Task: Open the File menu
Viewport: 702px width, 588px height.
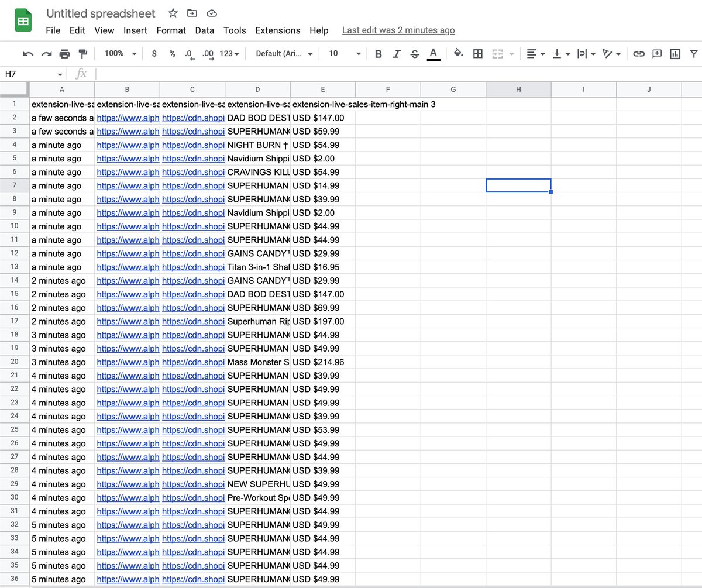Action: [53, 30]
